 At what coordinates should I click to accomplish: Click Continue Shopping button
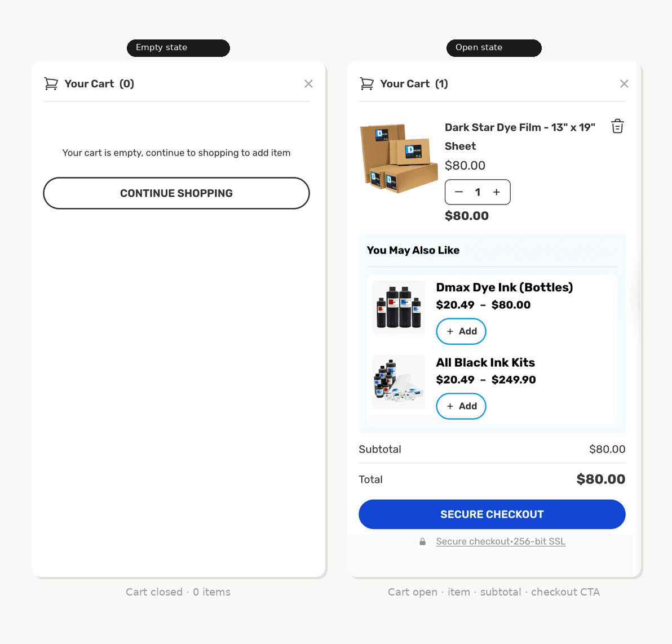(x=176, y=193)
